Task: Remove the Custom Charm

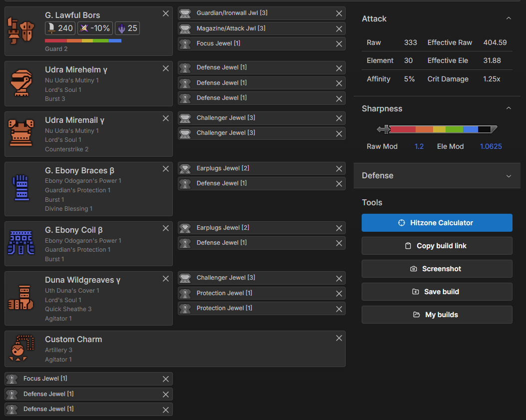Action: (339, 338)
